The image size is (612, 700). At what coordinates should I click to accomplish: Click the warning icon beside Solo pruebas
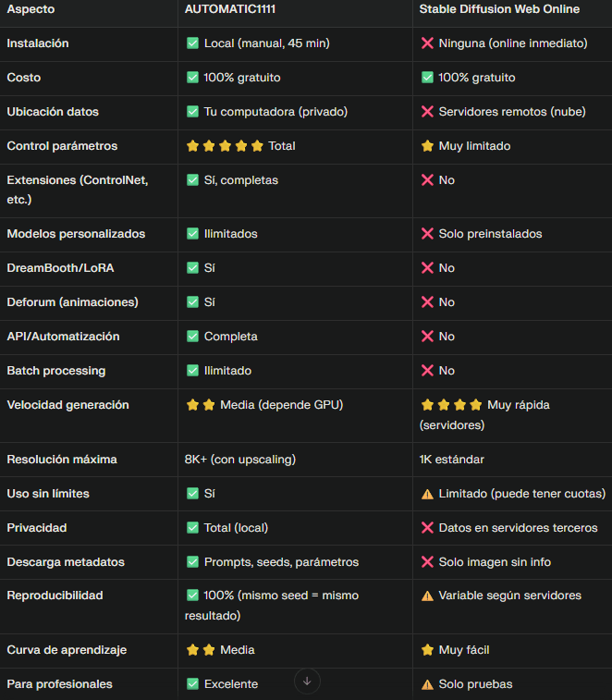tap(427, 684)
